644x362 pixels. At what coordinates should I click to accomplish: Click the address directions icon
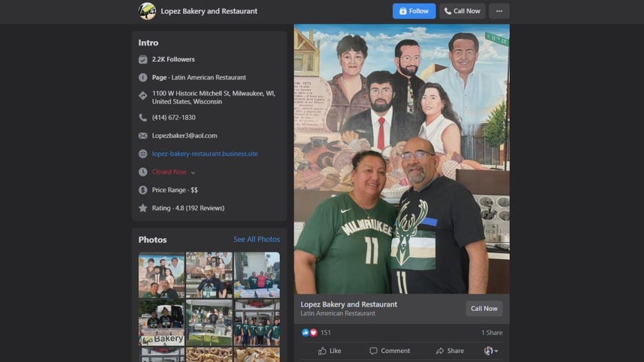point(142,95)
